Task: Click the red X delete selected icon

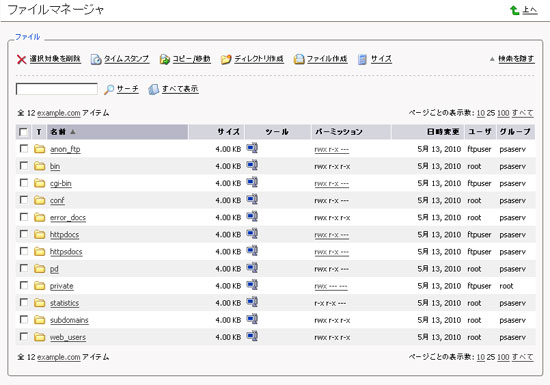Action: (21, 60)
